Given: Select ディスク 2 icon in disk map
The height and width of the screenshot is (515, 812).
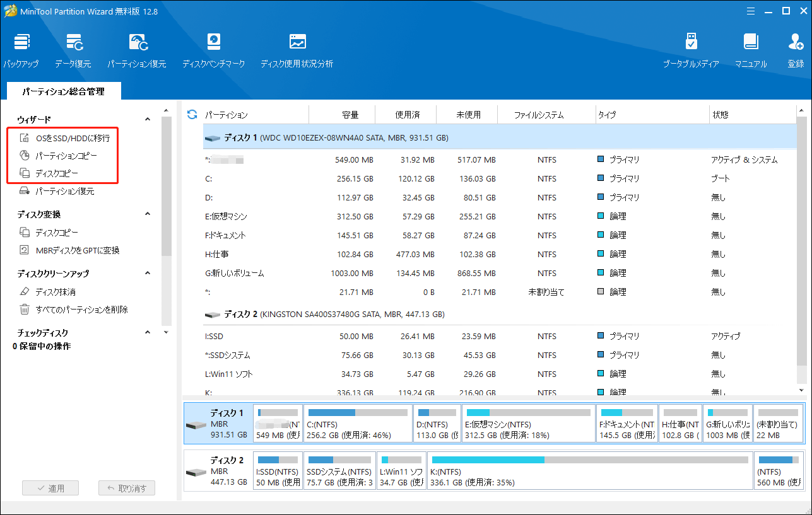Looking at the screenshot, I should click(x=196, y=472).
